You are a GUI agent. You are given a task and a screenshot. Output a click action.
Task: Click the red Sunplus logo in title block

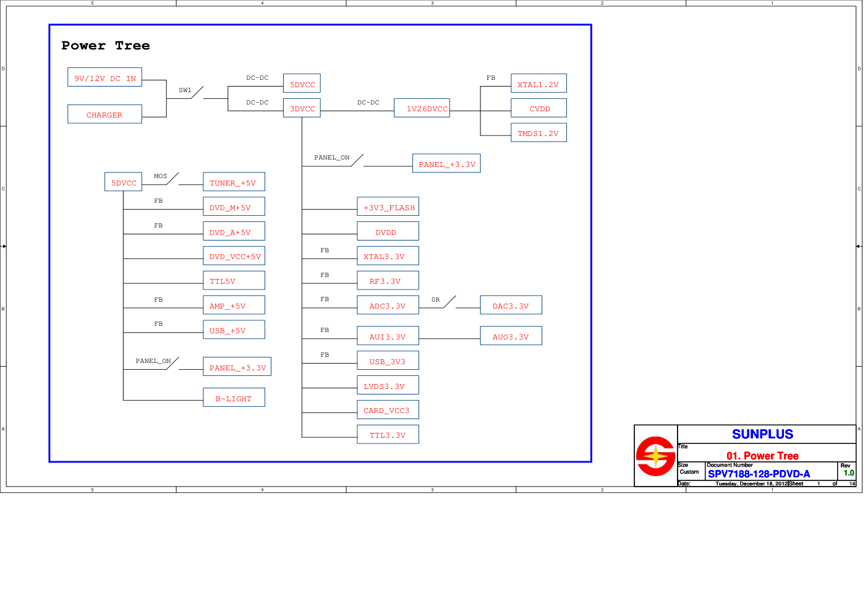tap(655, 456)
